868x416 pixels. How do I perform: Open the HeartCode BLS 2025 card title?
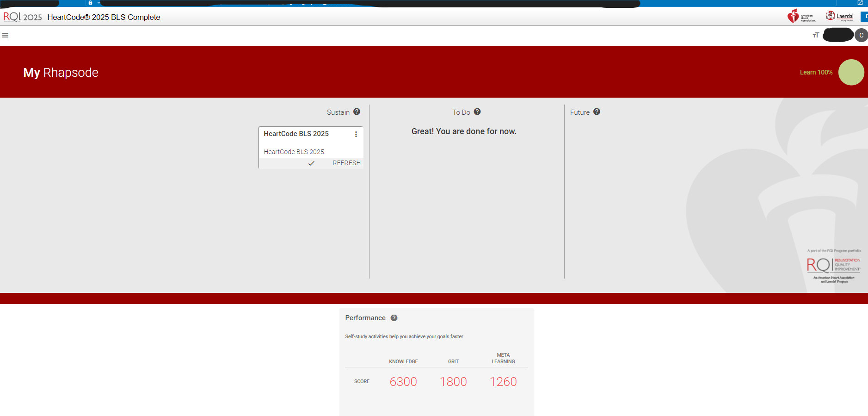tap(296, 134)
